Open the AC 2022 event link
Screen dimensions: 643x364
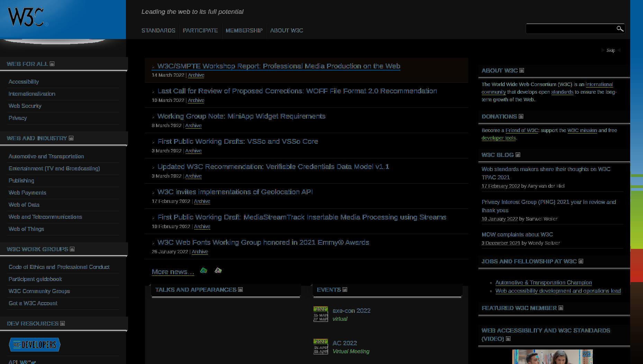[x=345, y=343]
